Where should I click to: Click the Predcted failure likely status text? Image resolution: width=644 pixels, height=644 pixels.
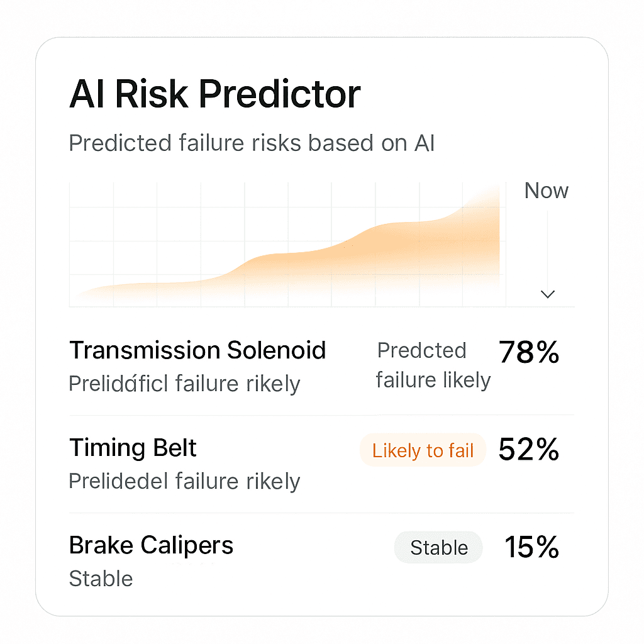(433, 365)
